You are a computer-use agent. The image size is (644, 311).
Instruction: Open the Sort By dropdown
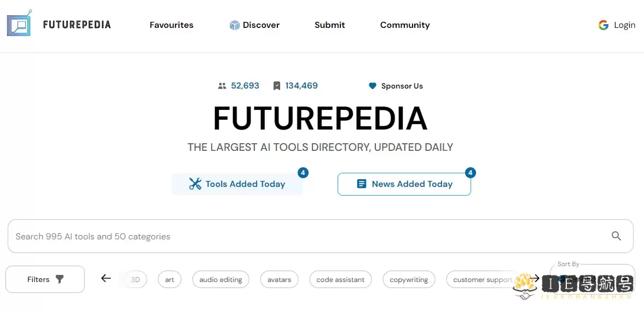[x=592, y=279]
